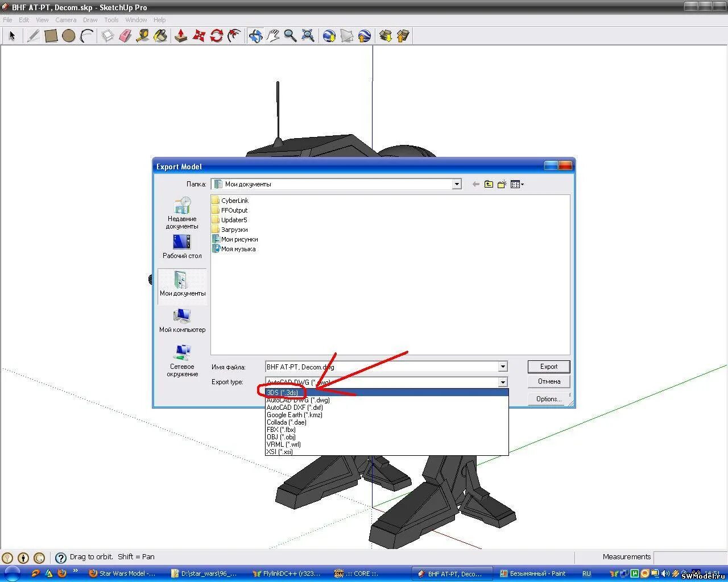Choose the Rotate tool
This screenshot has width=728, height=582.
(216, 36)
